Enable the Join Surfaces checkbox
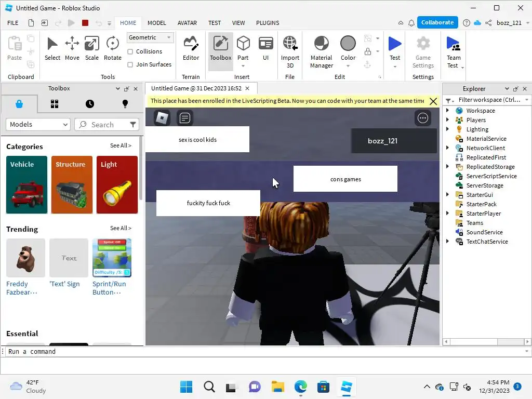The height and width of the screenshot is (399, 532). (130, 64)
